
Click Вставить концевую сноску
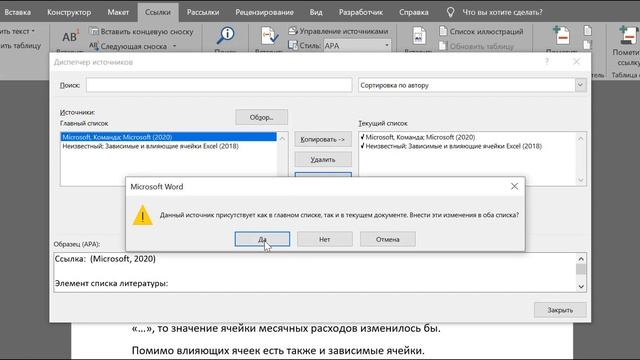pos(142,31)
